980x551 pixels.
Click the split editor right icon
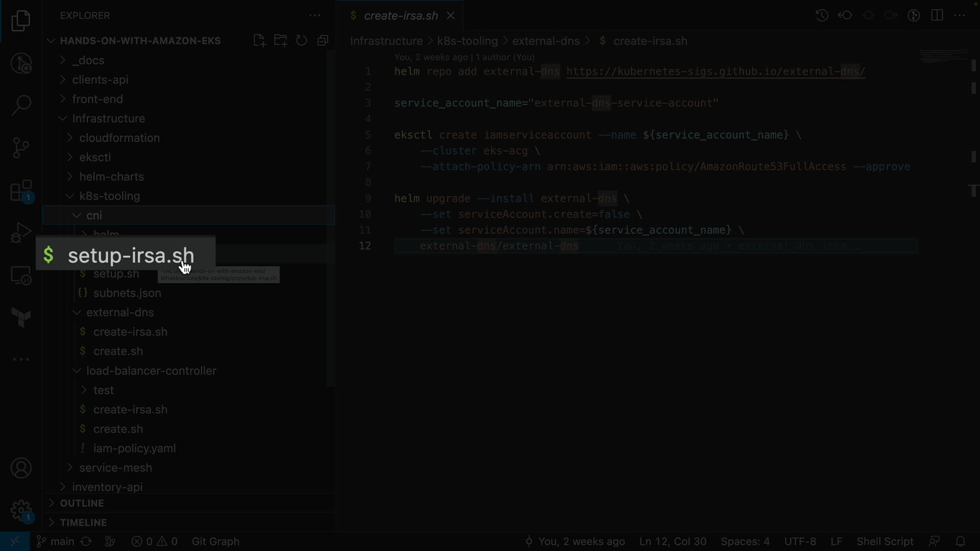click(937, 15)
